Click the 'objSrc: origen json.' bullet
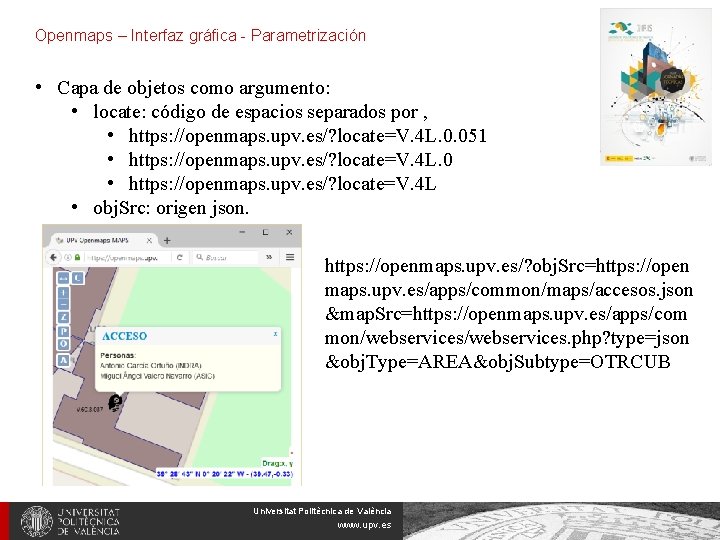 click(x=171, y=208)
